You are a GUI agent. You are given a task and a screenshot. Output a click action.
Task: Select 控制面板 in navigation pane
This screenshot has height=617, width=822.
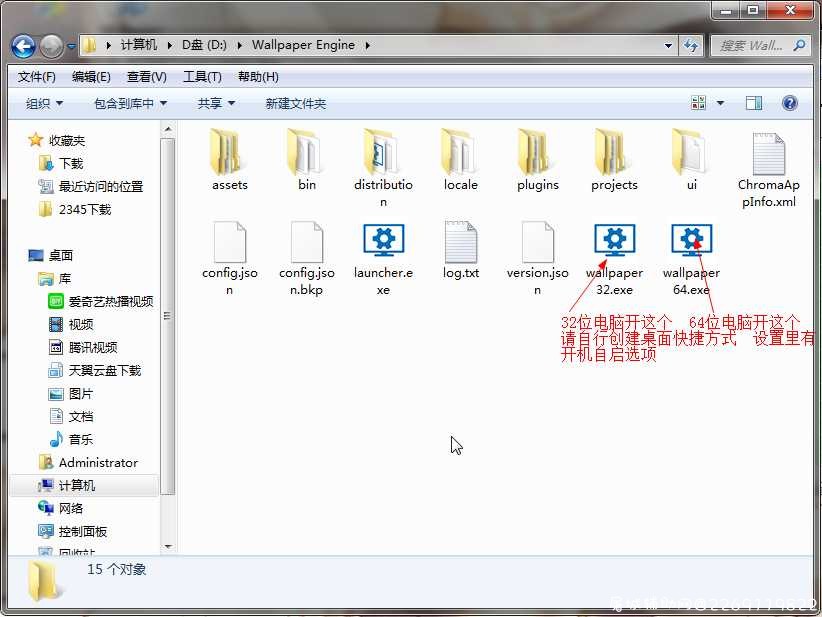pos(73,532)
